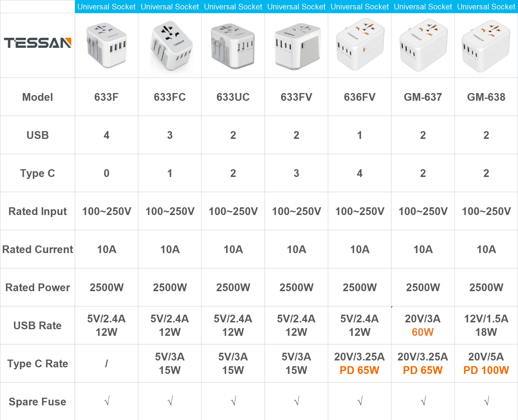Click the PD 100W highlighted text

486,370
